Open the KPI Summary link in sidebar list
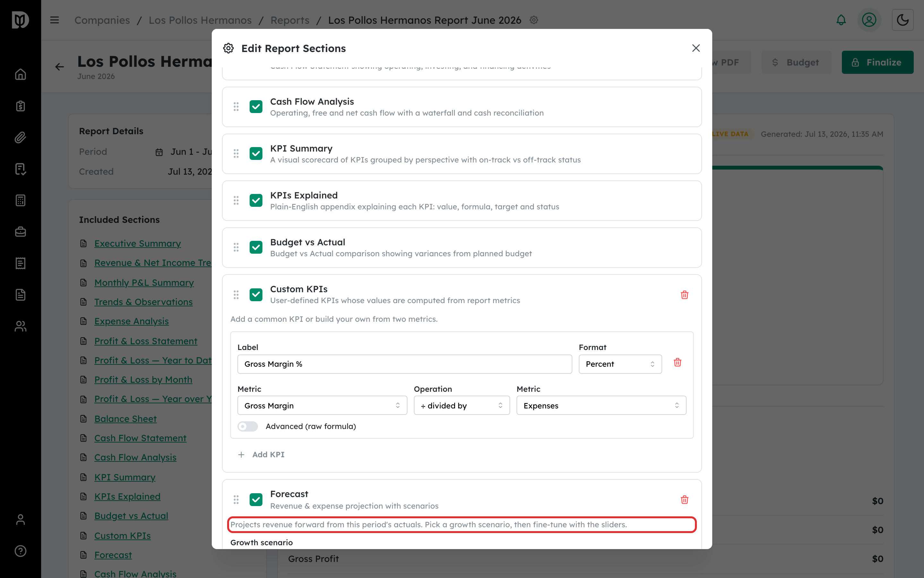The width and height of the screenshot is (924, 578). tap(125, 477)
